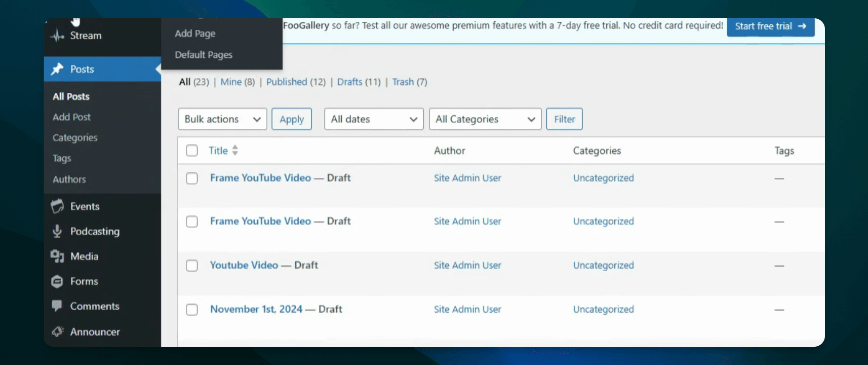The height and width of the screenshot is (365, 868).
Task: Click the Stream pulse icon in sidebar
Action: coord(57,35)
